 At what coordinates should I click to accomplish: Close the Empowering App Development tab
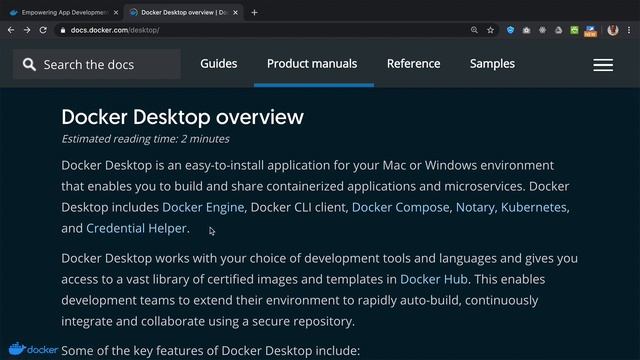coord(116,13)
